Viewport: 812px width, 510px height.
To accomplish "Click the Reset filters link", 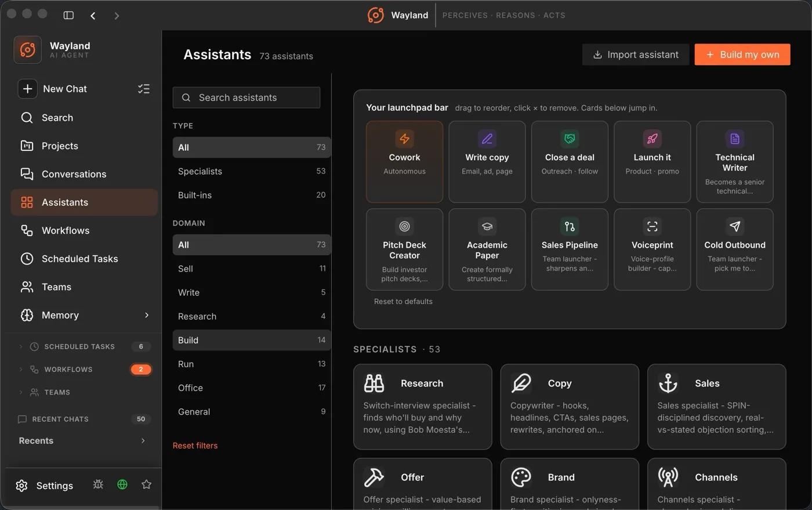I will coord(195,446).
